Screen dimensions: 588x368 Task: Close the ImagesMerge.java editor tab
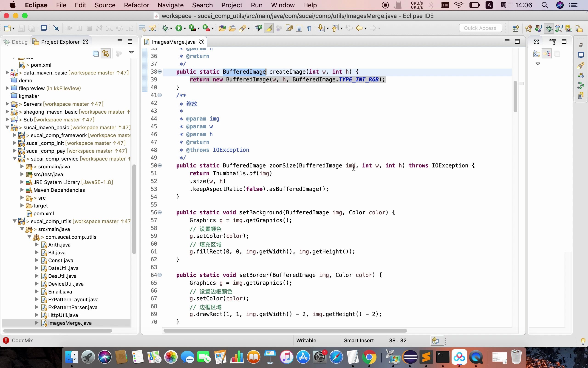tap(201, 42)
